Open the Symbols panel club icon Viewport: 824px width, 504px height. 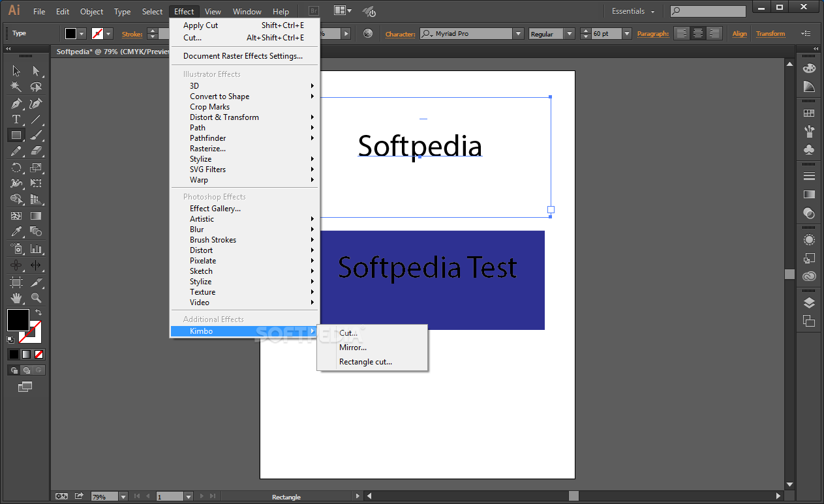809,150
